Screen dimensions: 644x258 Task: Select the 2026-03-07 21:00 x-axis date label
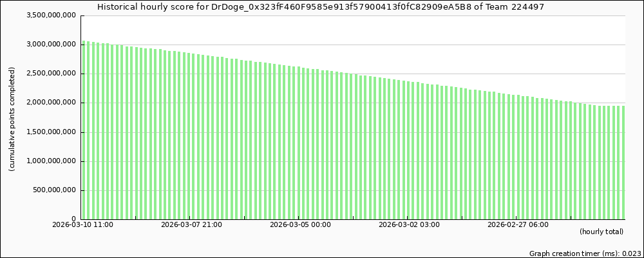point(191,225)
